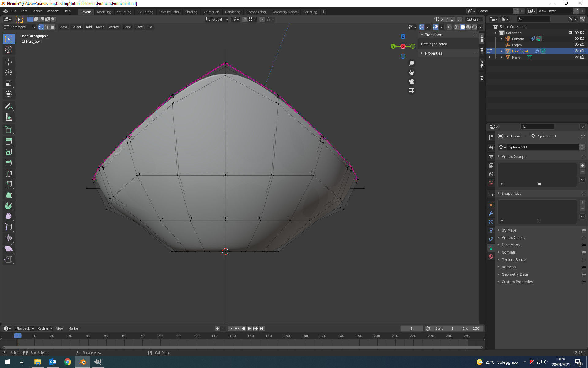Select the Measure tool

click(x=9, y=117)
